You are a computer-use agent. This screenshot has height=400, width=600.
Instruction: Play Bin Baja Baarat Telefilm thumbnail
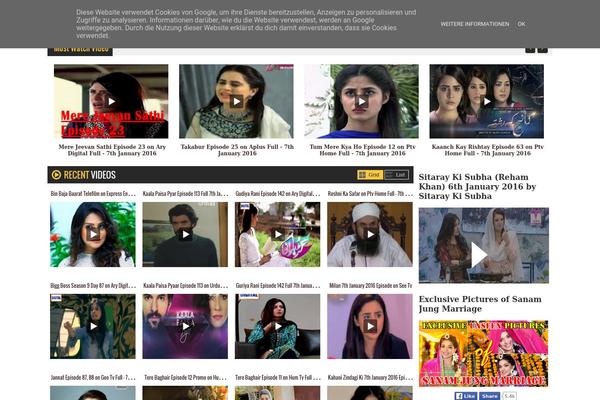click(x=93, y=234)
